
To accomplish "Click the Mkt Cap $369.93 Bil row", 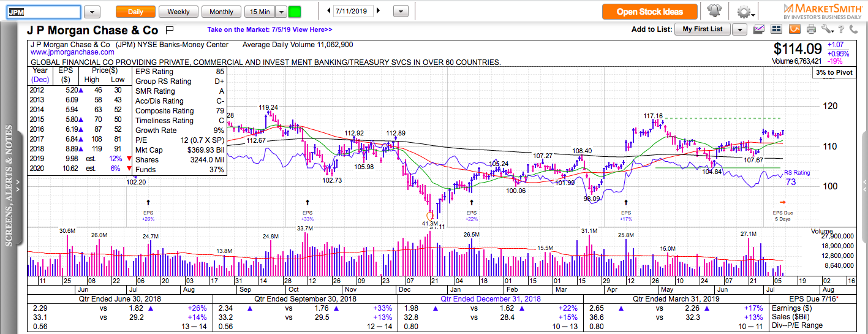I will (180, 150).
